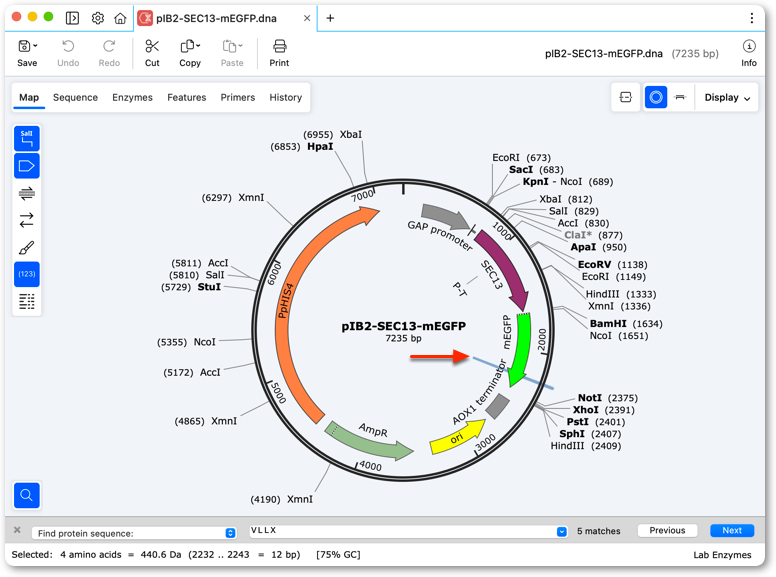Image resolution: width=776 pixels, height=577 pixels.
Task: Open the Info panel icon
Action: point(749,47)
